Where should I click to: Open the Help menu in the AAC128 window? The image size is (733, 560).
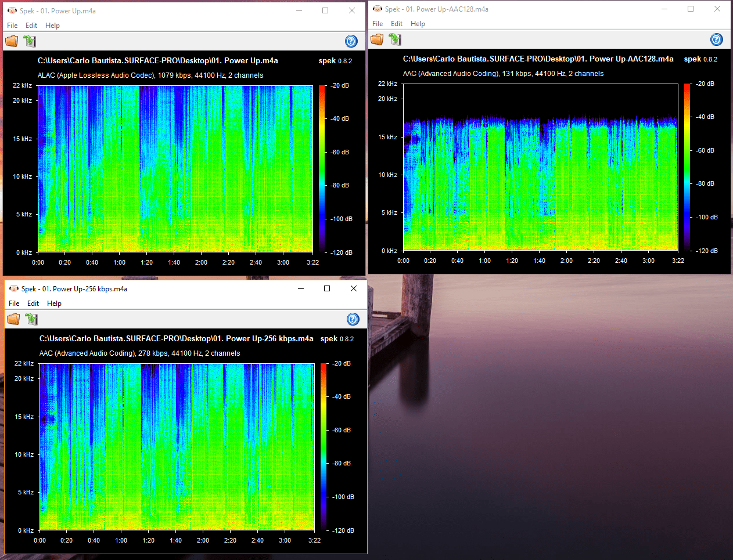[418, 23]
